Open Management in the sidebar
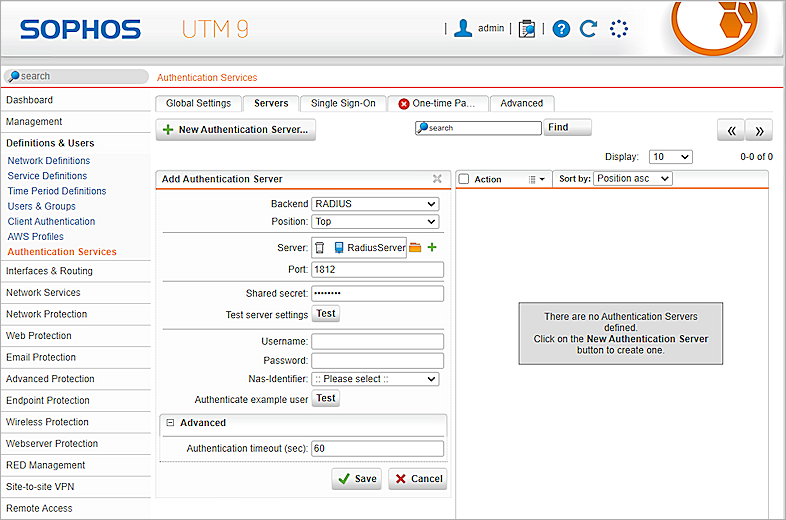Screen dimensions: 786x520 tap(34, 121)
